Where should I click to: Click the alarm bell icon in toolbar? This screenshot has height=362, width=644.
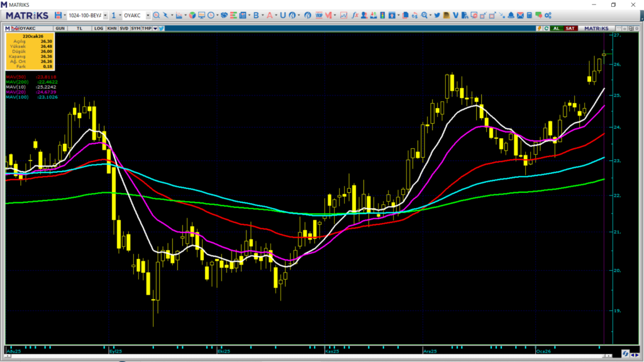pos(511,14)
